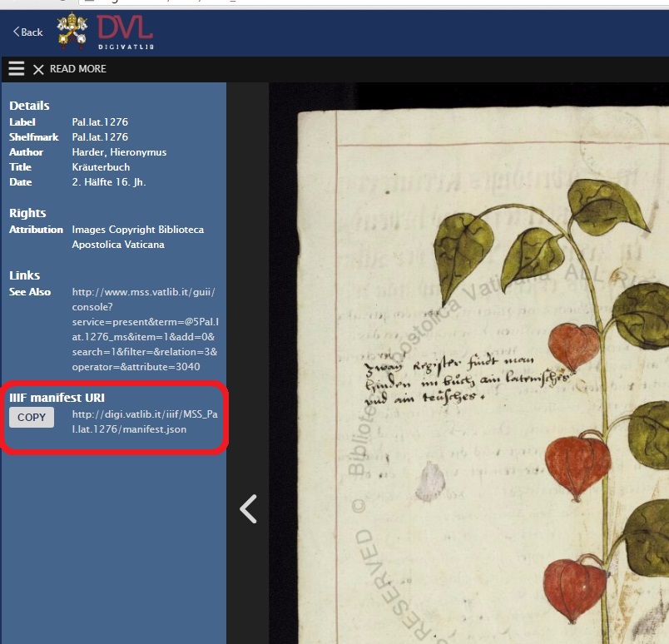Collapse the details side panel arrow
Image resolution: width=669 pixels, height=644 pixels.
pos(248,508)
